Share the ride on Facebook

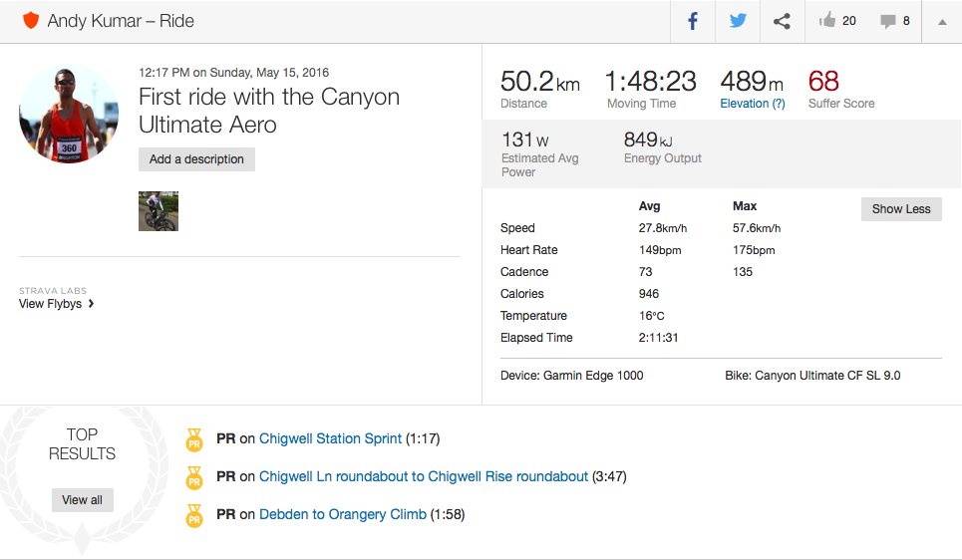tap(693, 21)
